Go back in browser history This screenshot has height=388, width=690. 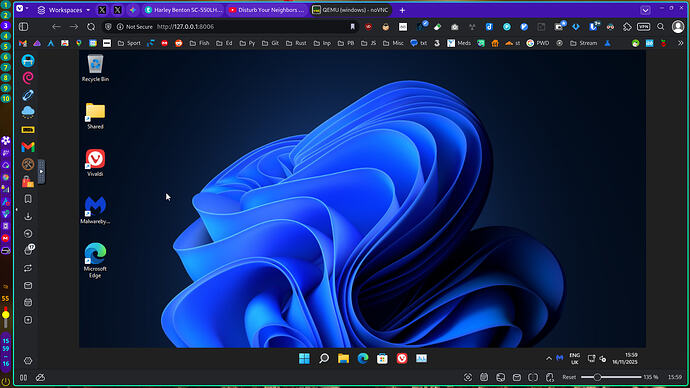[x=56, y=27]
